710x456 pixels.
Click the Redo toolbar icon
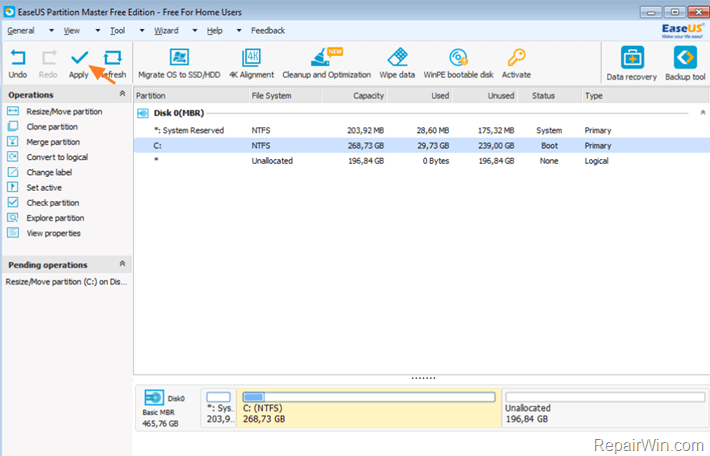click(x=48, y=58)
